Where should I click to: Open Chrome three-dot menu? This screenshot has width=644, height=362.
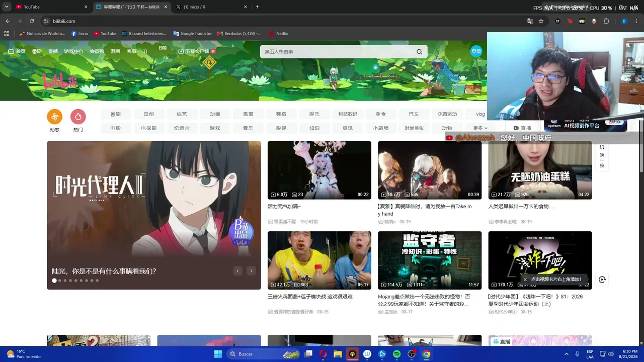tap(636, 21)
